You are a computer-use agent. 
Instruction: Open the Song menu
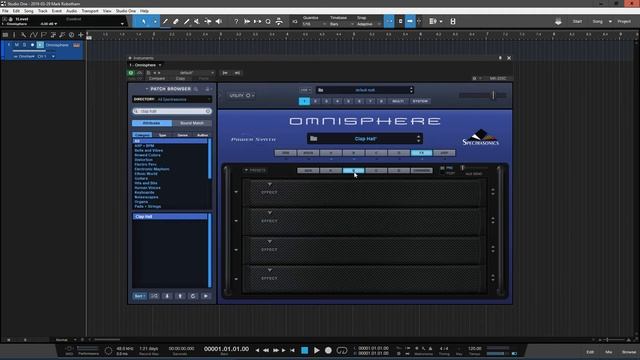pyautogui.click(x=29, y=11)
